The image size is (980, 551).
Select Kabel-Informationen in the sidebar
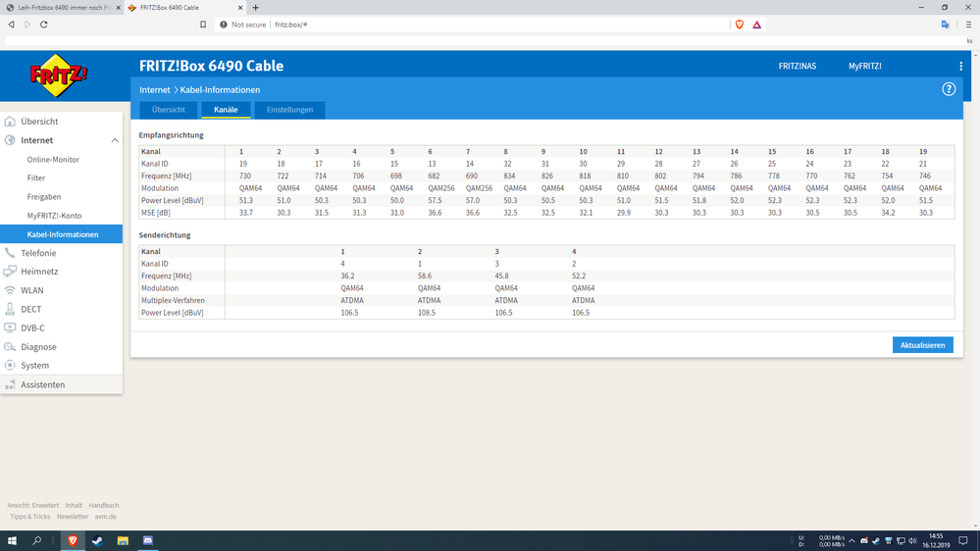coord(61,234)
